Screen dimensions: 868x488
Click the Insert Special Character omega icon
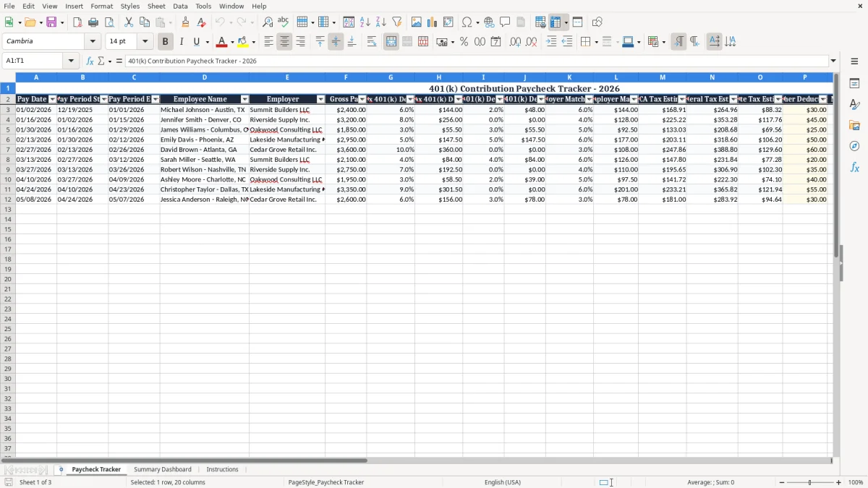[x=467, y=22]
